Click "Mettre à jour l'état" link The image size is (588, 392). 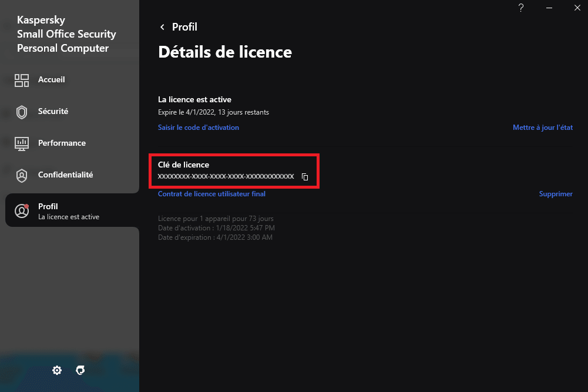542,128
